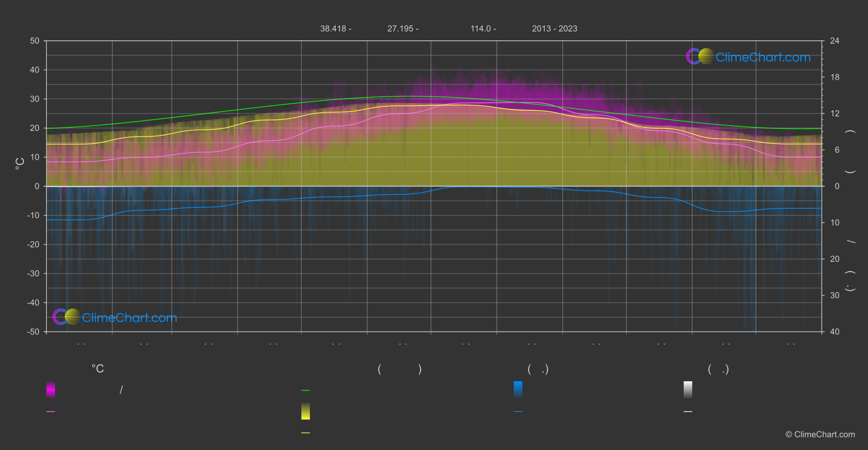Toggle the yellow gradient legend swatch

point(306,411)
